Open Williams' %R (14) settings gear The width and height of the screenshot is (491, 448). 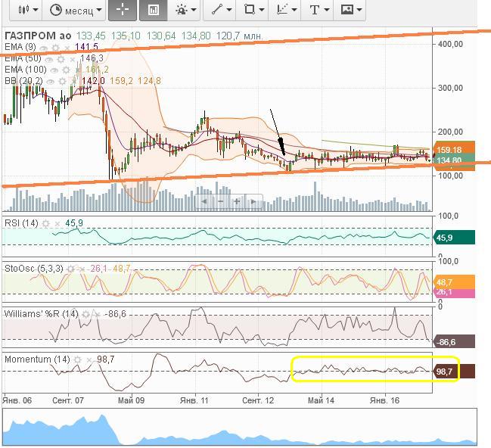[x=85, y=314]
